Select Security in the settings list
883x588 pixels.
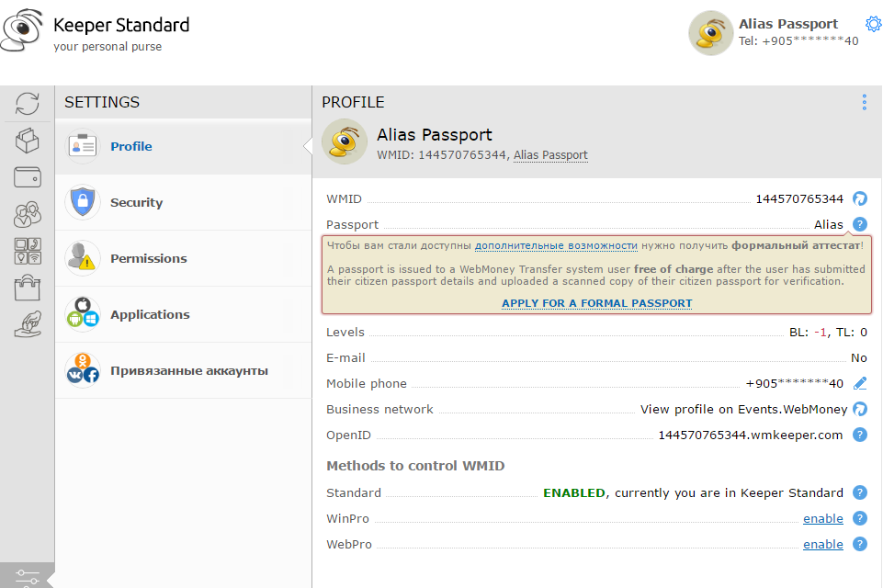pos(136,203)
